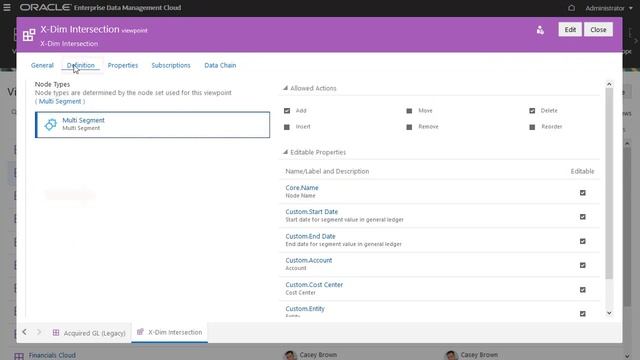Collapse the Allowed Actions section
Viewport: 640px width, 360px height.
(285, 88)
